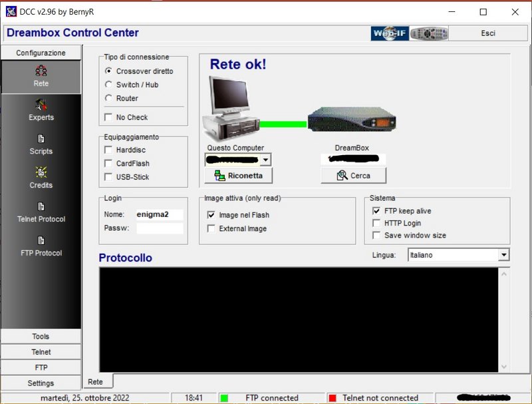Click the computer image in network diagram
Image resolution: width=532 pixels, height=404 pixels.
(231, 108)
